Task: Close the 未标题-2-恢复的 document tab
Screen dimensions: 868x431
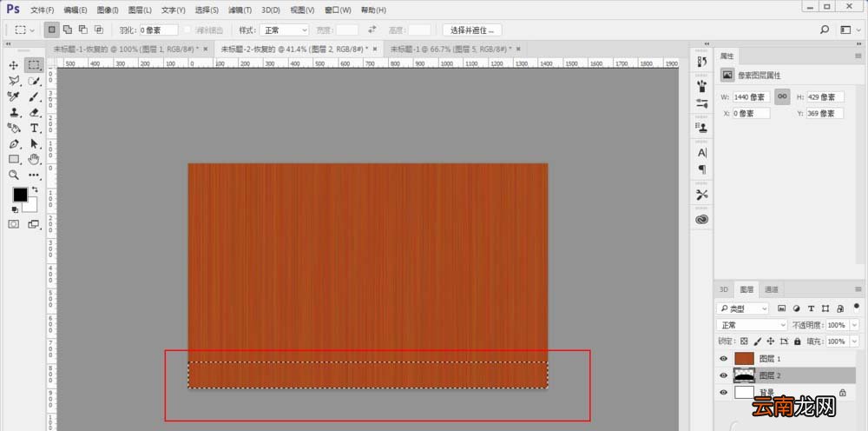Action: [x=375, y=49]
